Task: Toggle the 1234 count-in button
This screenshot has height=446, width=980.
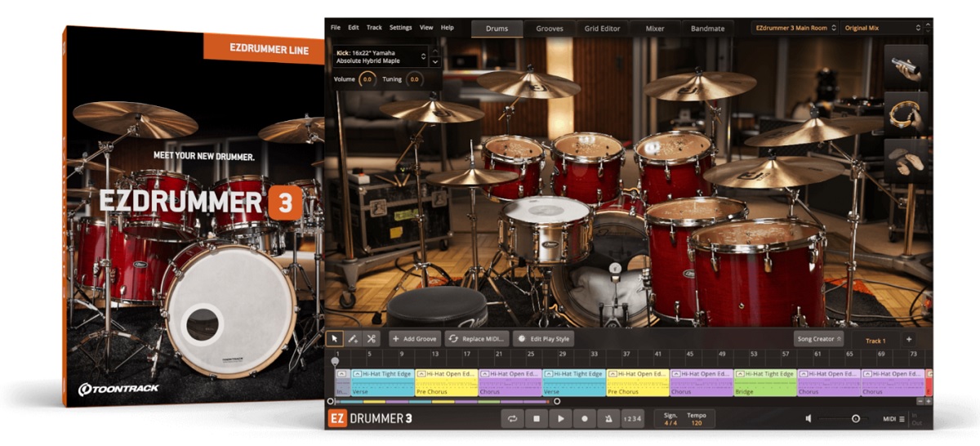Action: click(x=632, y=418)
